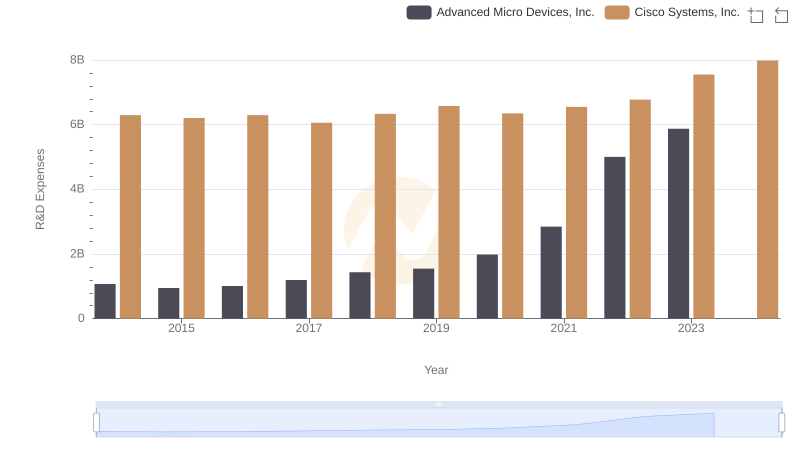
Task: Click the 2B y-axis label
Action: tap(77, 253)
